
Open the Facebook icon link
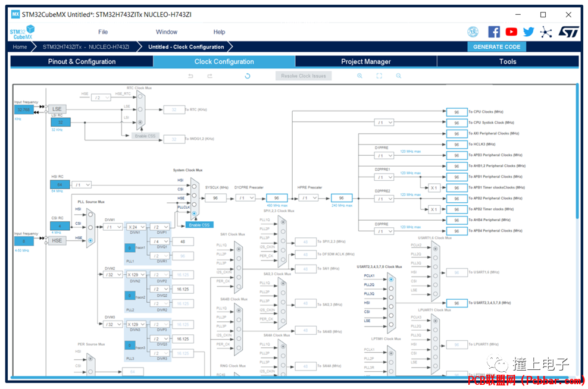tap(494, 32)
